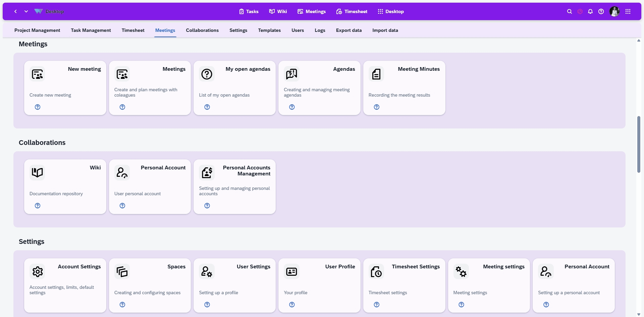Open Timesheet in the top navigation bar

(352, 11)
